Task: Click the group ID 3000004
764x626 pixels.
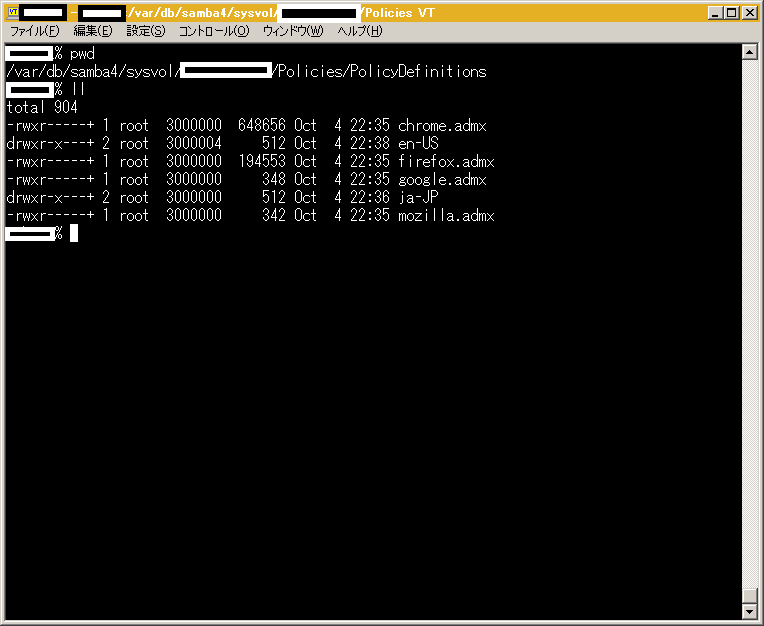Action: point(194,143)
